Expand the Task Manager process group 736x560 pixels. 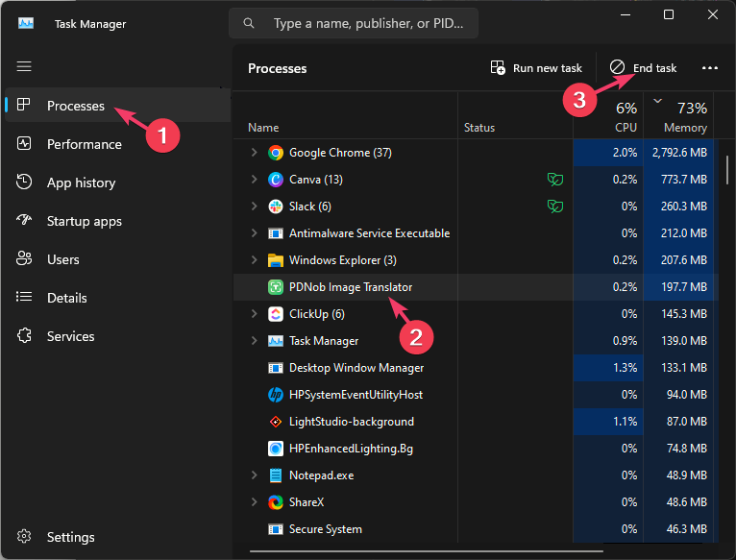[254, 341]
